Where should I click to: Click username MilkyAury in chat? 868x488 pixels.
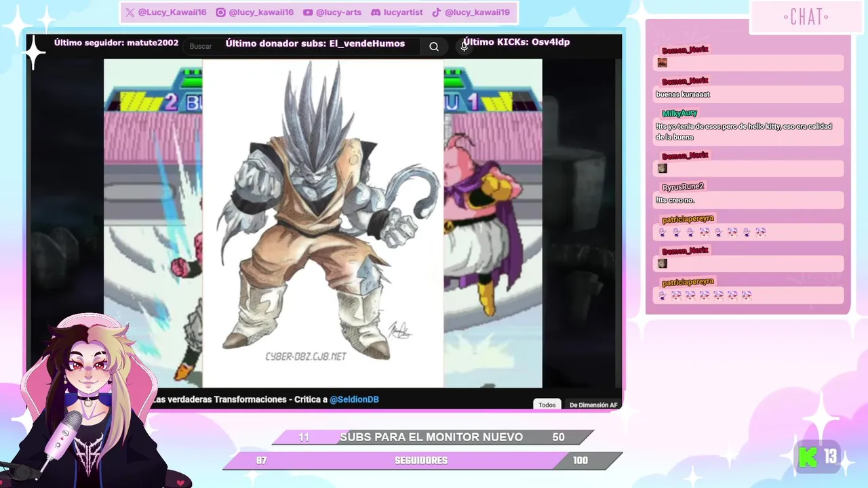679,113
